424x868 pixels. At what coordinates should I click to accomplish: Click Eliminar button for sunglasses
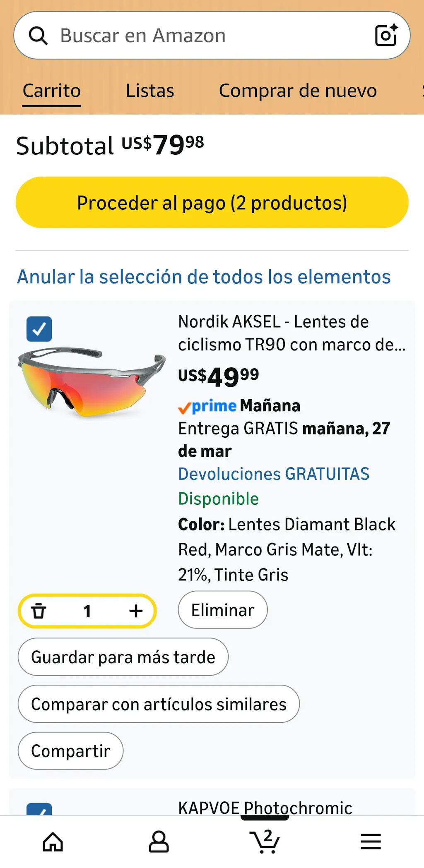point(223,610)
